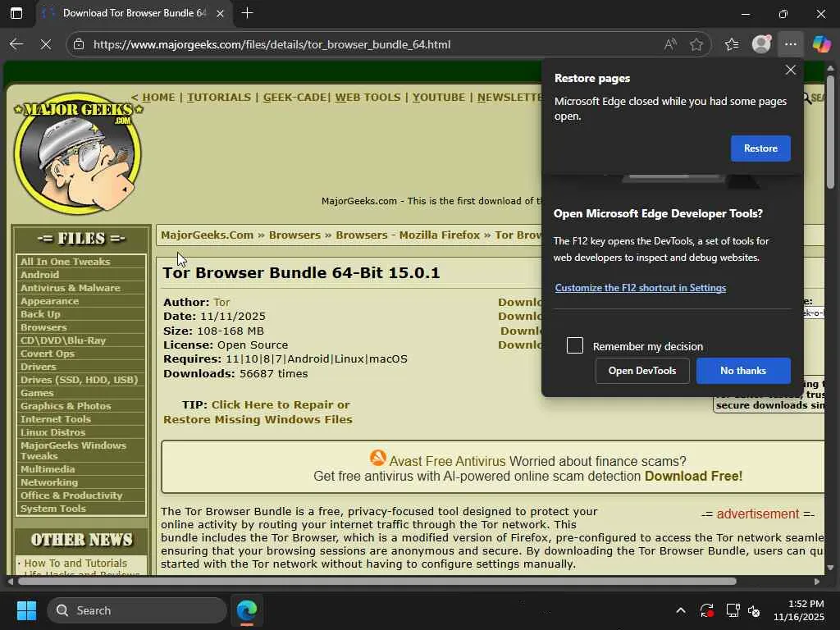Launch the Copilot icon
Screen dimensions: 840x630
click(x=821, y=44)
